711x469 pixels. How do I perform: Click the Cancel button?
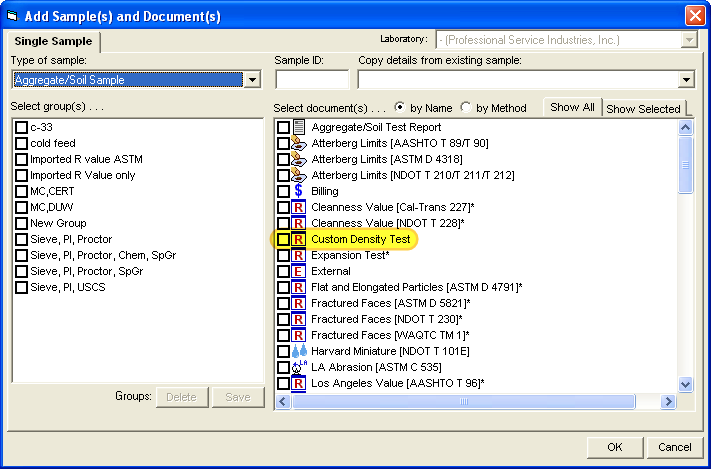[x=674, y=447]
